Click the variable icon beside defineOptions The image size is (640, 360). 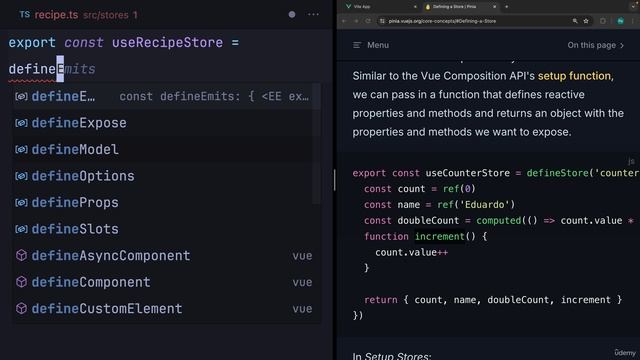pyautogui.click(x=22, y=176)
